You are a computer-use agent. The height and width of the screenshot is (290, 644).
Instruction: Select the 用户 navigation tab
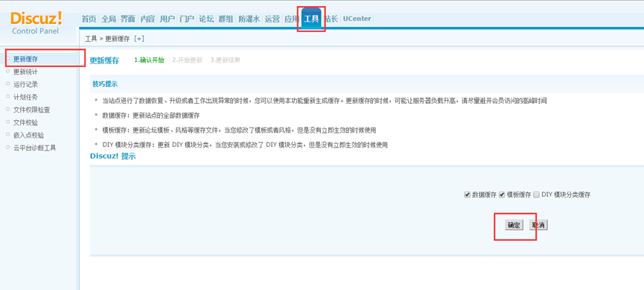pyautogui.click(x=168, y=19)
